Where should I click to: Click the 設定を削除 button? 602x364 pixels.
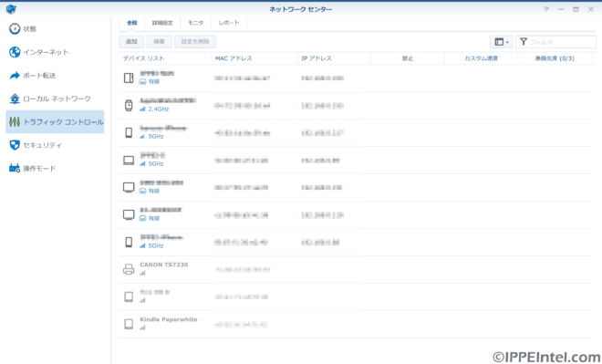coord(195,41)
